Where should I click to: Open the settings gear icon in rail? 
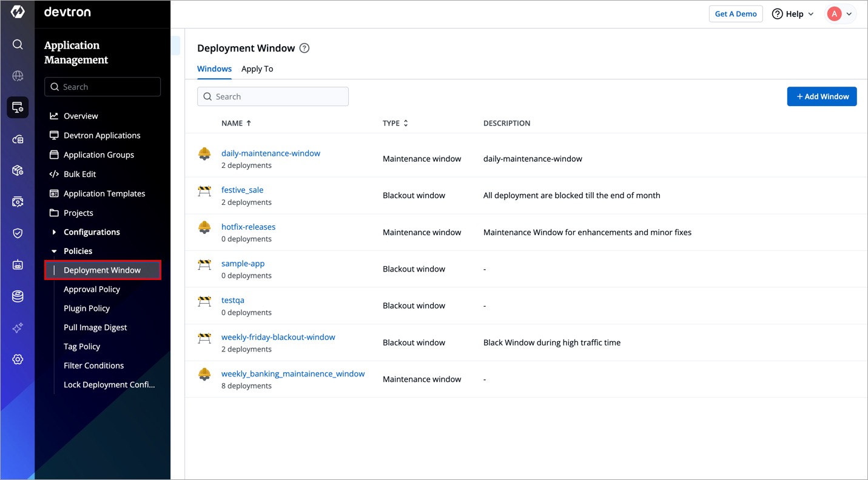(x=18, y=359)
